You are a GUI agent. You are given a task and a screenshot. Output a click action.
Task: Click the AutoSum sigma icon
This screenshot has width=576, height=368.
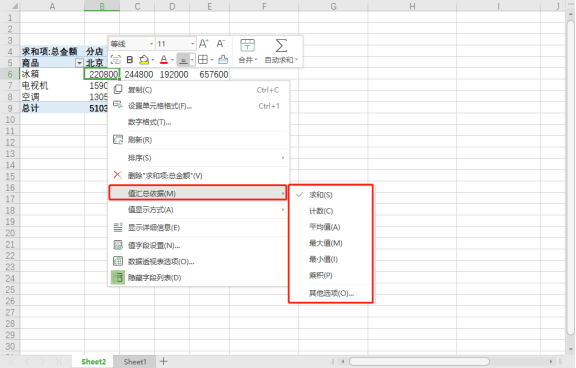pos(281,46)
